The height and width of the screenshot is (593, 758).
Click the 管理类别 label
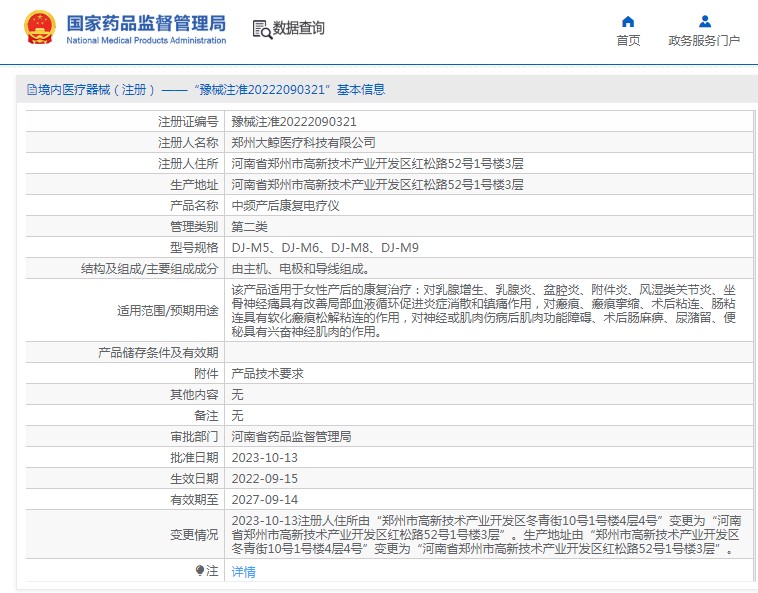pos(194,227)
